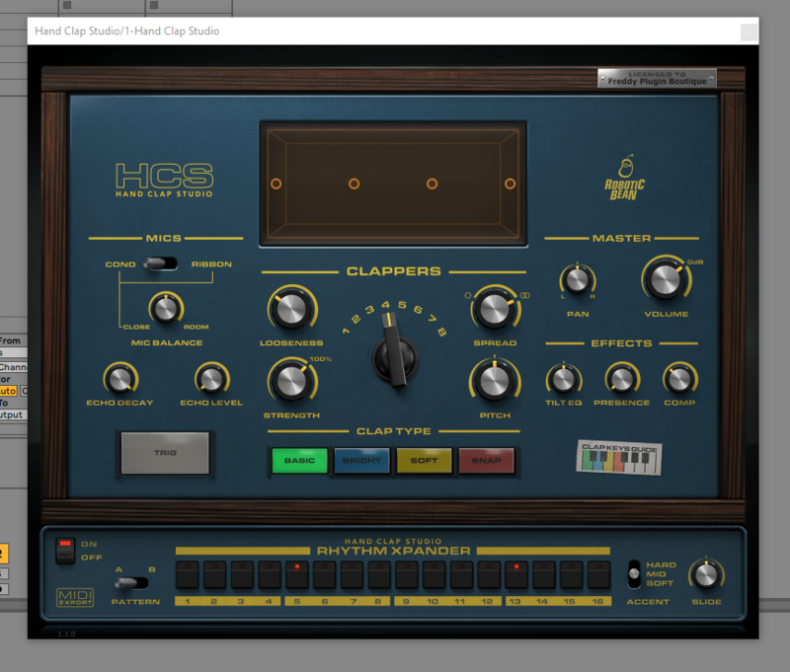Click the version 1.1.0 label
Viewport: 790px width, 672px height.
click(x=66, y=634)
